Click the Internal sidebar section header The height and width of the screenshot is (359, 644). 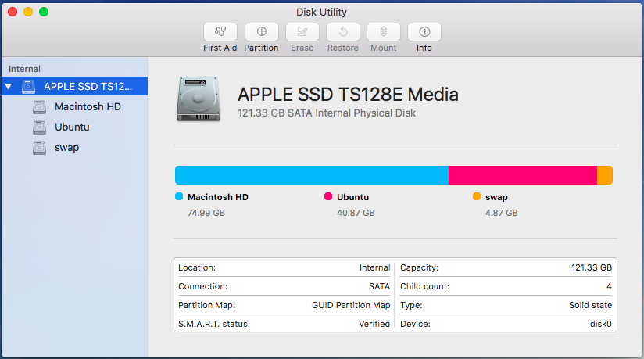point(25,69)
